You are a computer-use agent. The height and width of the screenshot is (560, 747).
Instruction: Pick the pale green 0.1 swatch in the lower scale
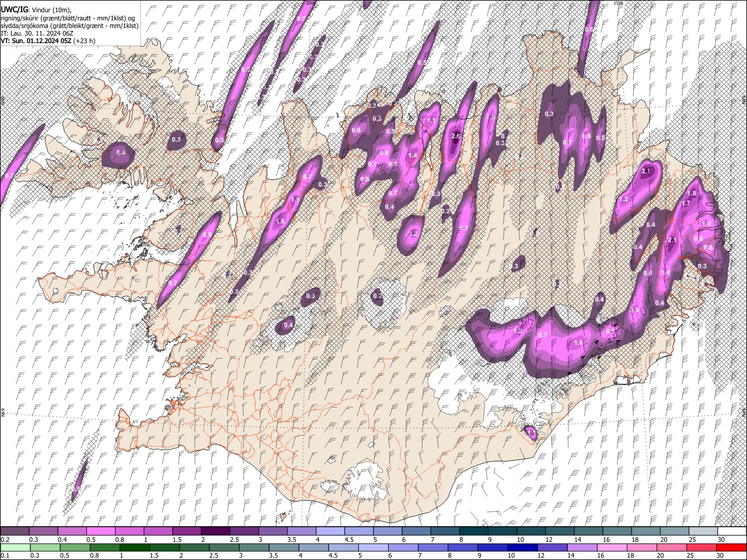tap(15, 547)
